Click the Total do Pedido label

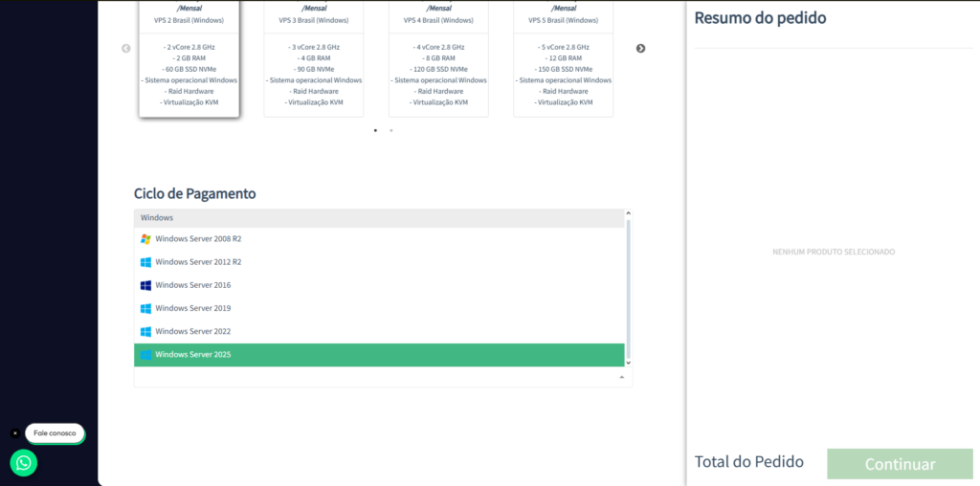(748, 462)
